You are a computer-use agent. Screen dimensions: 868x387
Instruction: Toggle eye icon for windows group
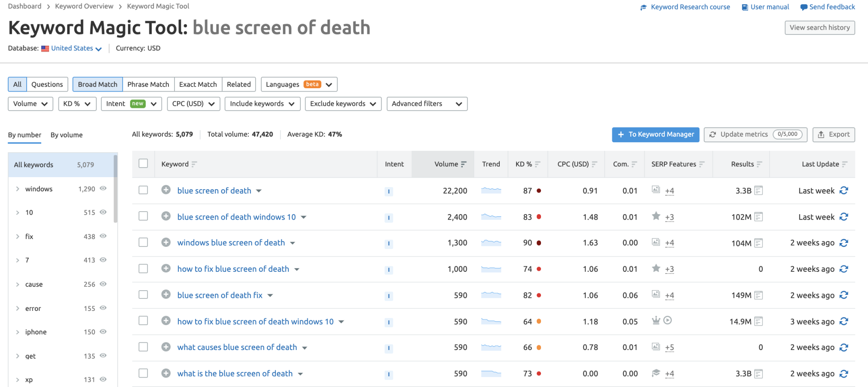(103, 188)
